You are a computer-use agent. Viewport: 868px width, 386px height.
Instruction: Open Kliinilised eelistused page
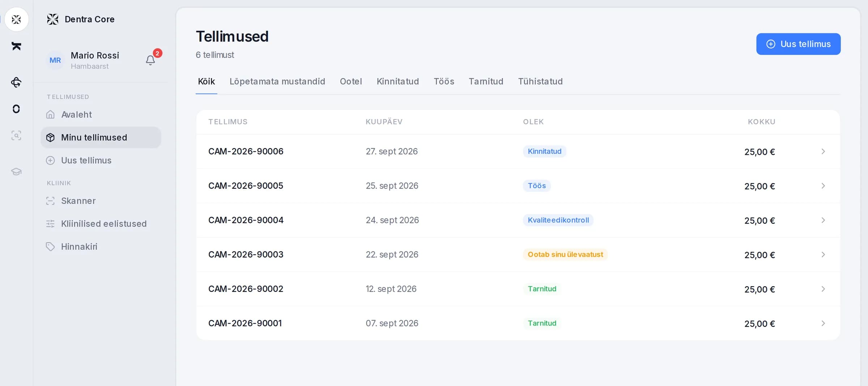coord(101,224)
